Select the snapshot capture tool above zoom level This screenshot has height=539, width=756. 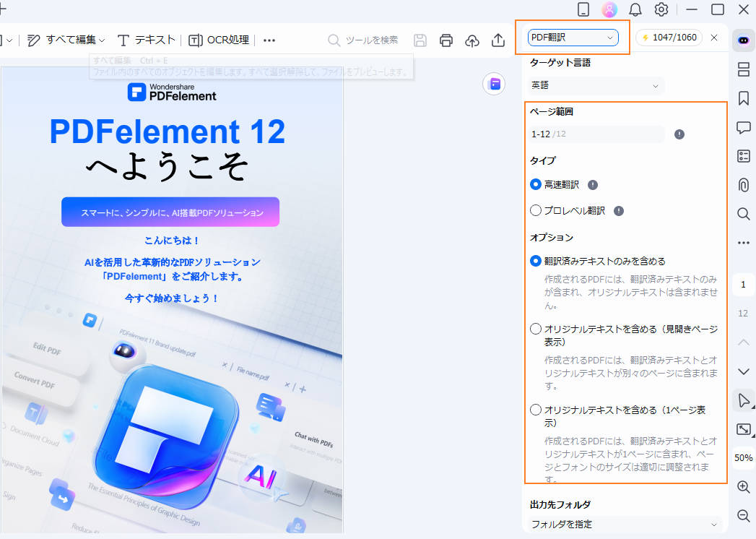click(743, 428)
